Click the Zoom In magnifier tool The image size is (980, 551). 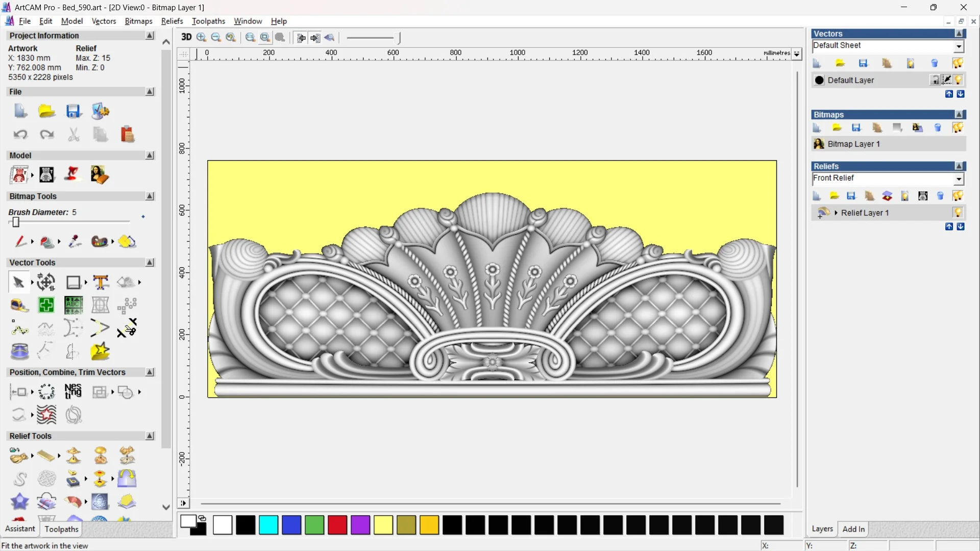click(x=201, y=37)
